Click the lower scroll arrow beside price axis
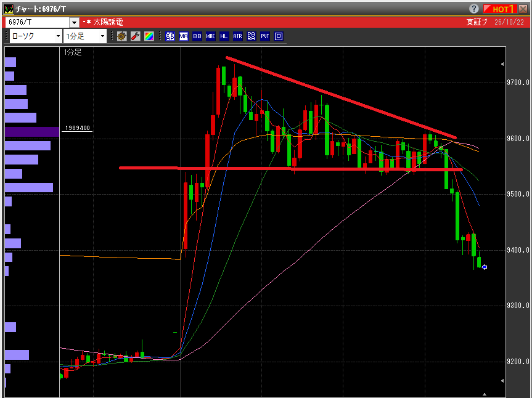The width and height of the screenshot is (532, 398). pos(502,381)
